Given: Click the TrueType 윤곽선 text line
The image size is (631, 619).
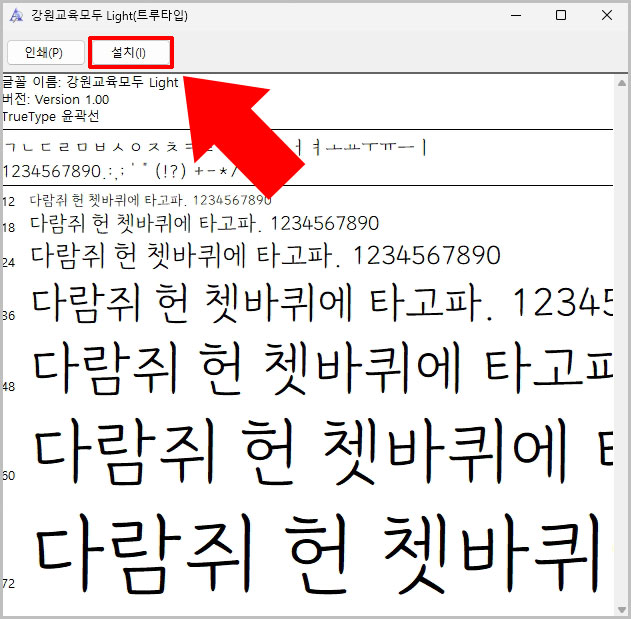Looking at the screenshot, I should tap(50, 116).
